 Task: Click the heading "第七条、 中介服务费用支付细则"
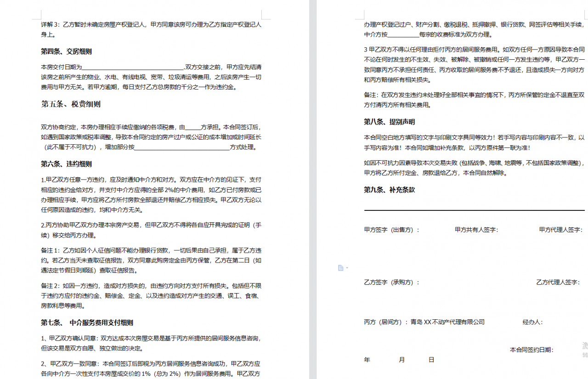[87, 322]
